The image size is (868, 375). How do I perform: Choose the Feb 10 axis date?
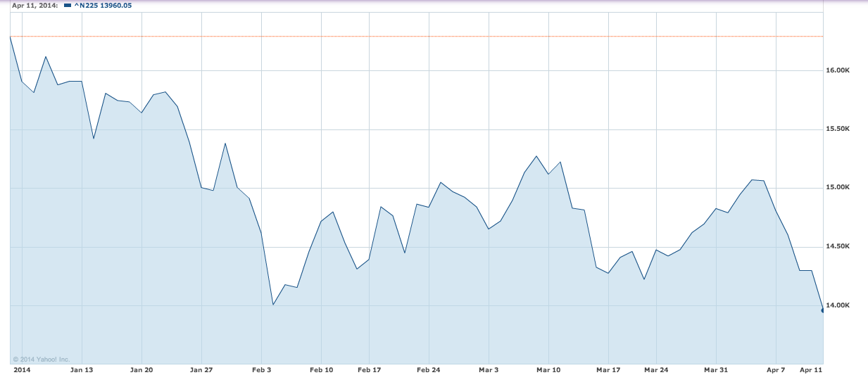pyautogui.click(x=321, y=369)
